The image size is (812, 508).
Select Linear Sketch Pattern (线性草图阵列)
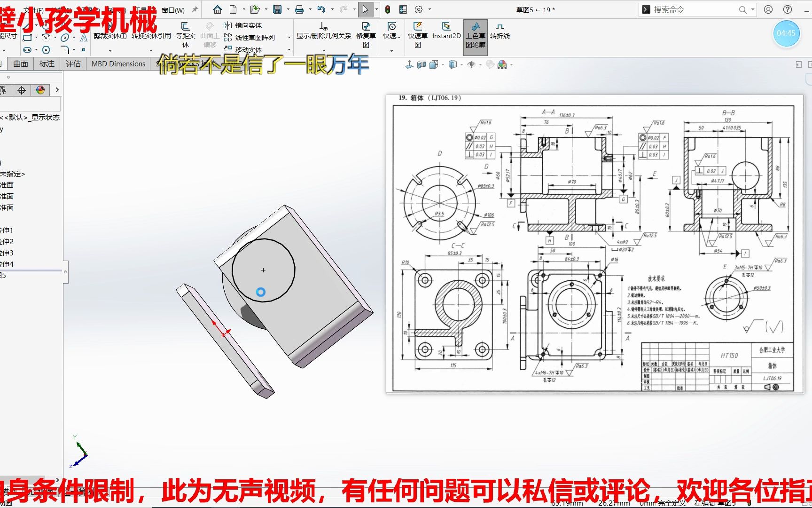pos(250,38)
